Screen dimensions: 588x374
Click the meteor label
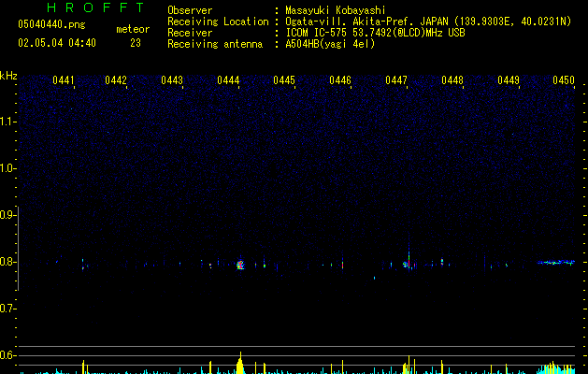pos(133,29)
